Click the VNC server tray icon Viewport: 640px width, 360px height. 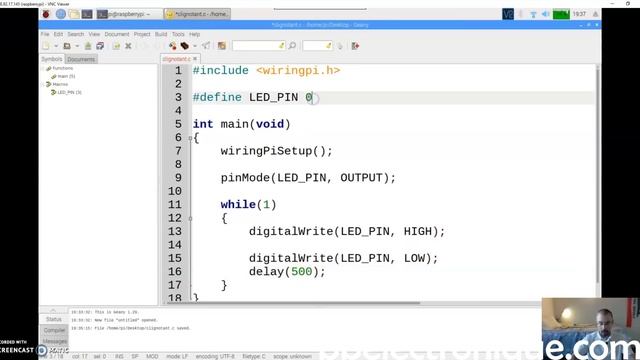click(508, 14)
